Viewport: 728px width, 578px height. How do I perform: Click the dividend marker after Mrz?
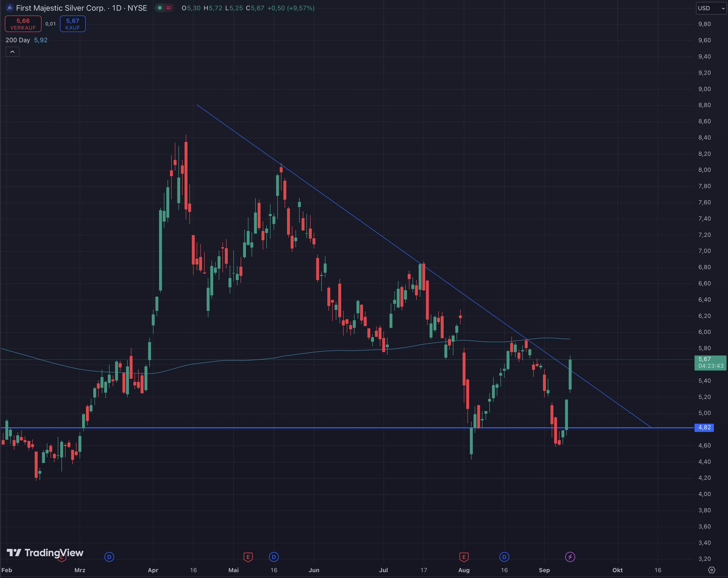pyautogui.click(x=109, y=557)
